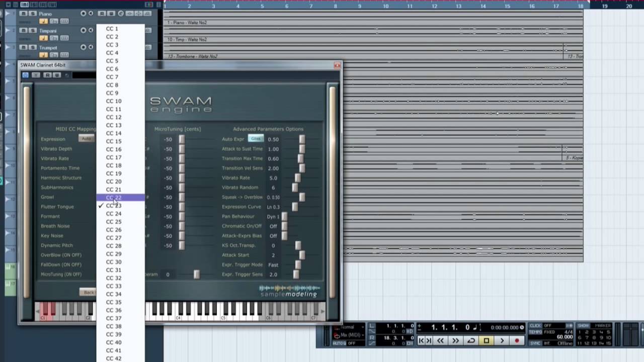
Task: Click Write automation on Piano track
Action: pyautogui.click(x=111, y=14)
